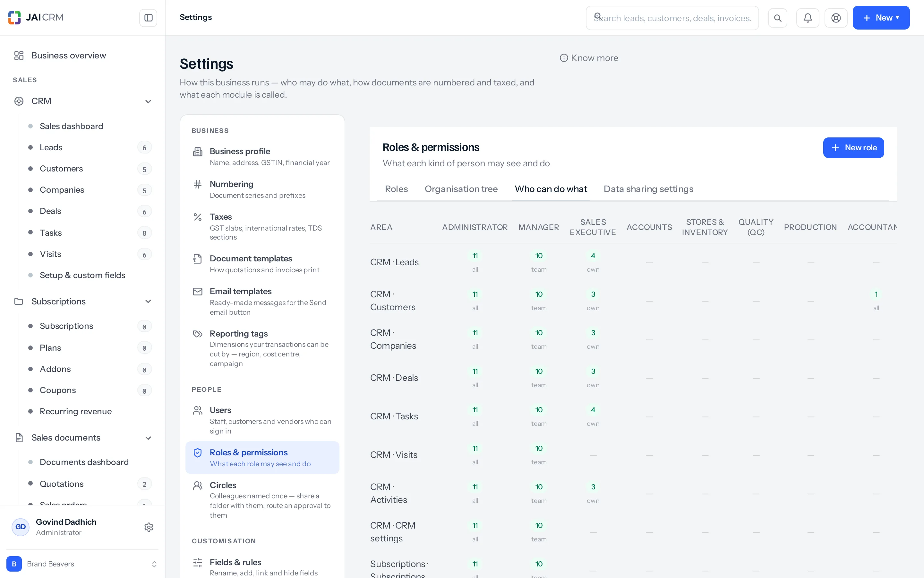Image resolution: width=924 pixels, height=578 pixels.
Task: Click the Know more link
Action: pos(589,58)
